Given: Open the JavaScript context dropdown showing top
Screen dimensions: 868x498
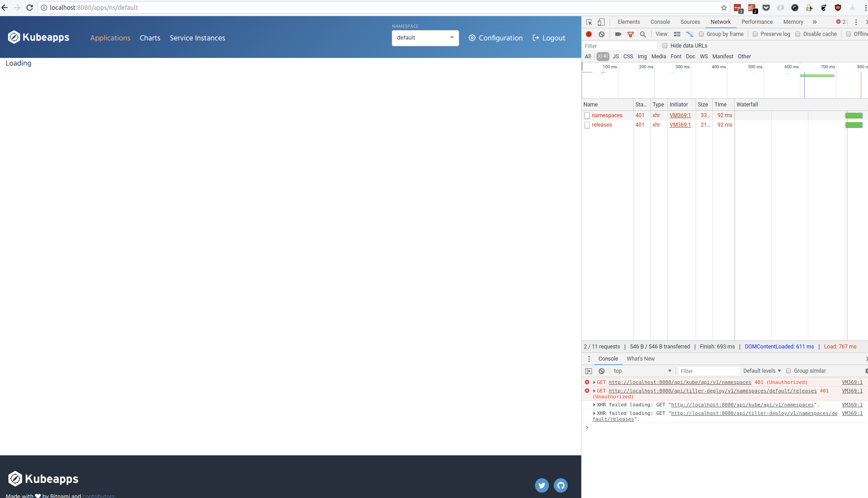Looking at the screenshot, I should click(x=642, y=370).
